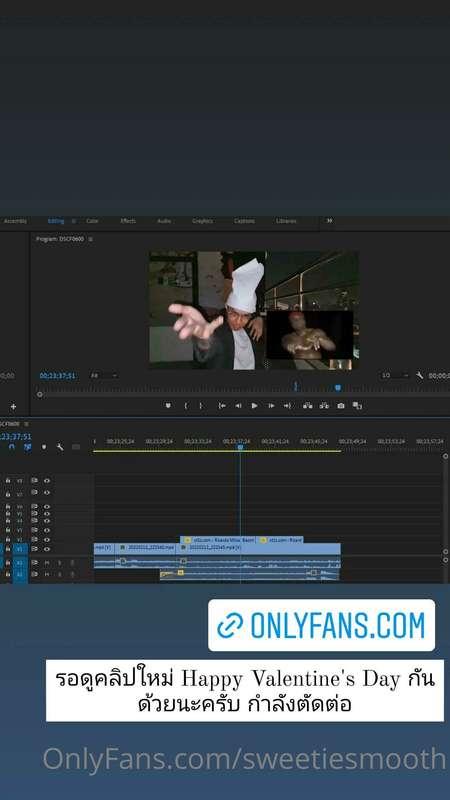This screenshot has width=450, height=800.
Task: Open the playback resolution dropdown
Action: 395,376
